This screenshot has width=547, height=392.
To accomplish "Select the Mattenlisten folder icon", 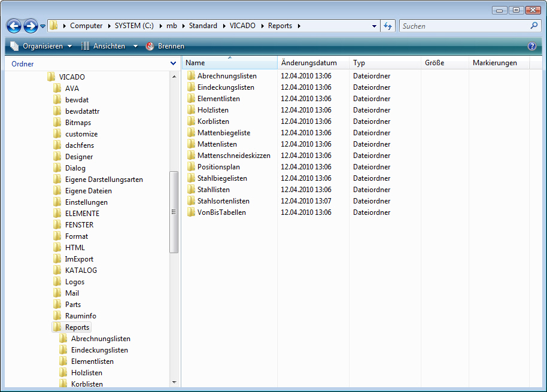I will (x=191, y=144).
